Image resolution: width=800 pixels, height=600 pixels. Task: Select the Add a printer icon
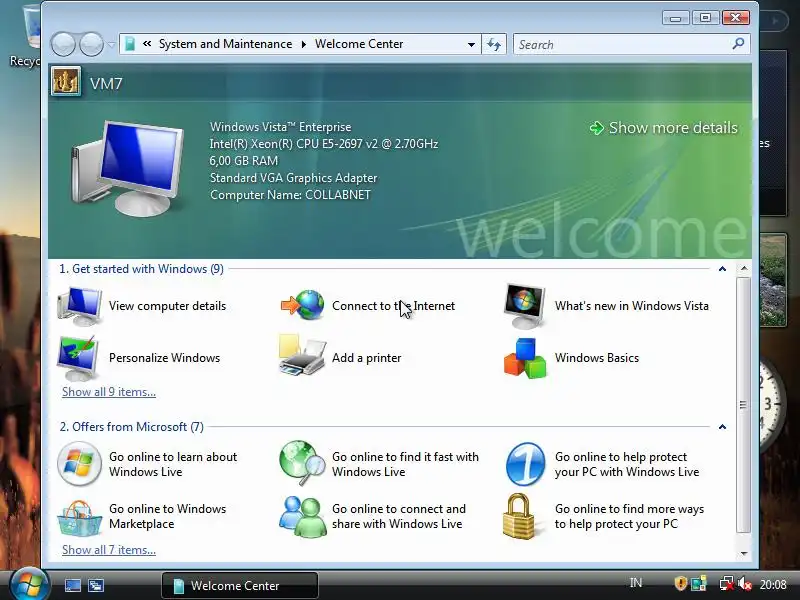click(302, 355)
